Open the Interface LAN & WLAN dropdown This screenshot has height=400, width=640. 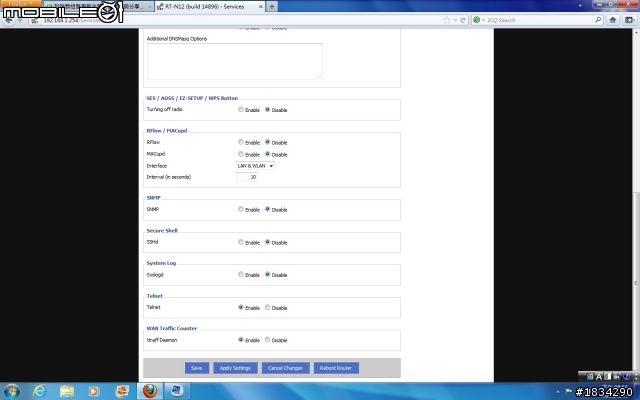click(x=255, y=166)
